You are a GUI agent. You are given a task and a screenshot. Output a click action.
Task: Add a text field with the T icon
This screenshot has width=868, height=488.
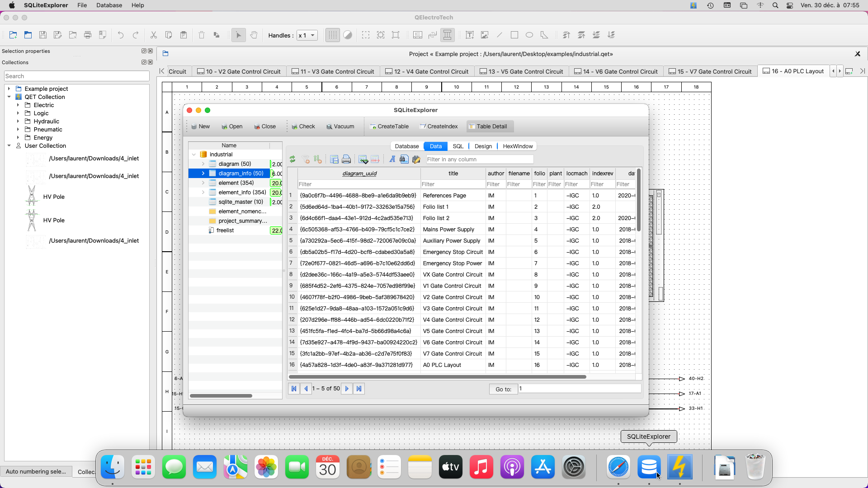point(470,35)
